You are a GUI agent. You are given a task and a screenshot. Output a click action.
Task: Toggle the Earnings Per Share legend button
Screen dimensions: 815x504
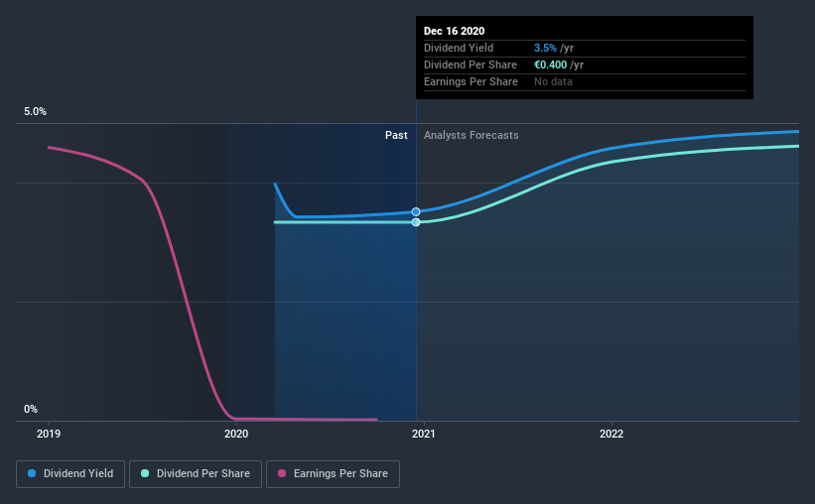[333, 474]
